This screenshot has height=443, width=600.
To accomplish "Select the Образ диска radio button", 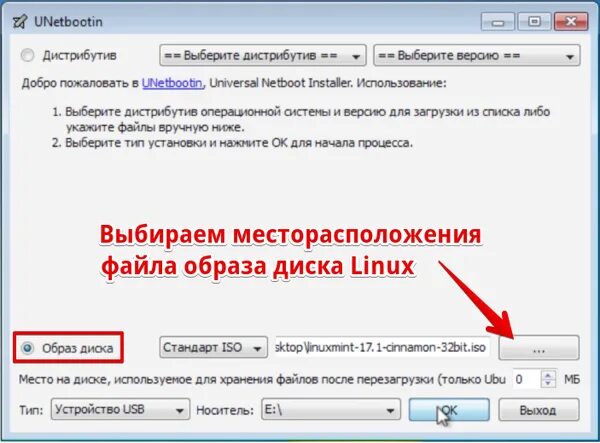I will click(28, 348).
